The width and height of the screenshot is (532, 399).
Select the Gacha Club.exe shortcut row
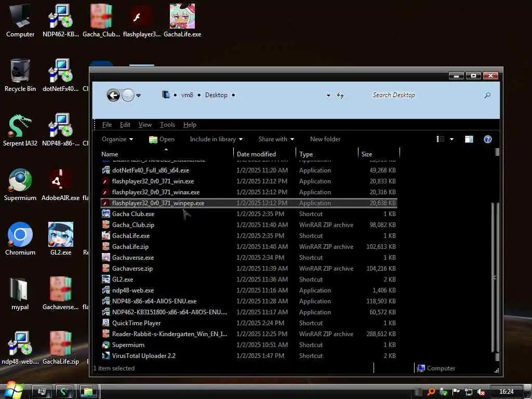point(249,214)
